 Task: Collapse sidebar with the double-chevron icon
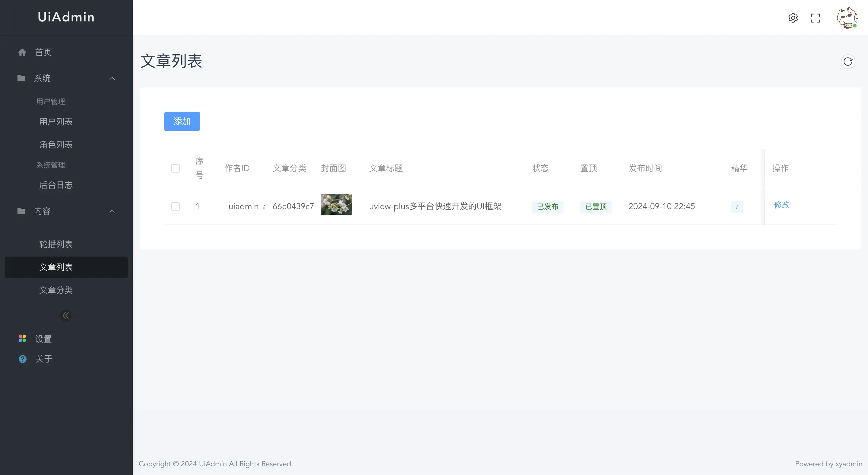[x=66, y=316]
